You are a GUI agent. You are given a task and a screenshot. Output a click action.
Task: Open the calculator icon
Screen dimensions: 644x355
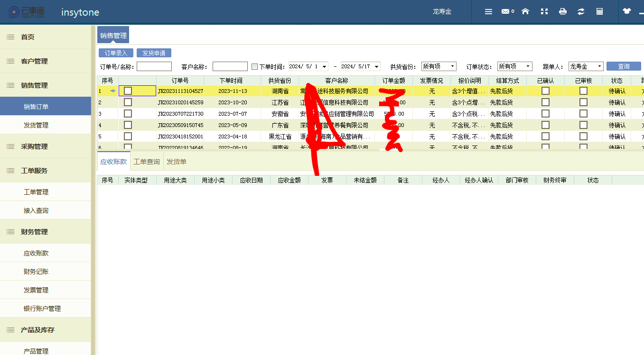[600, 12]
